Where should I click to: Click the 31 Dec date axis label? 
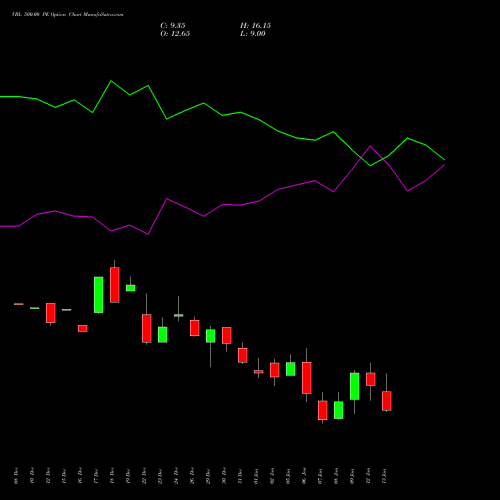tap(240, 476)
